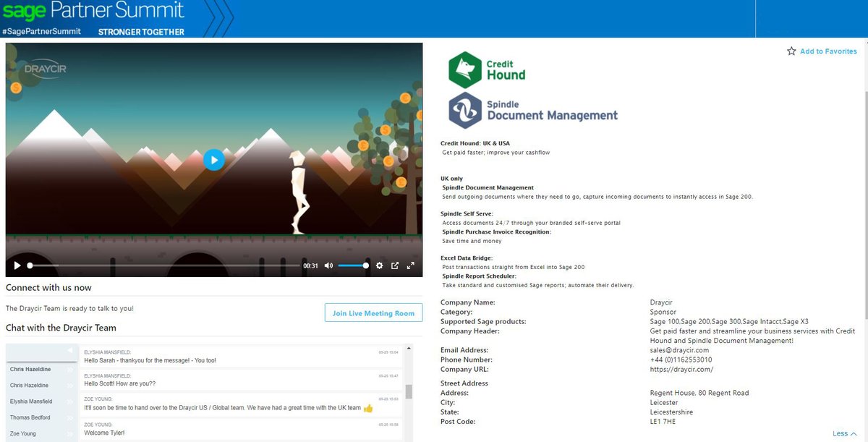This screenshot has width=868, height=442.
Task: Click the 00:31 video duration label
Action: click(x=310, y=265)
